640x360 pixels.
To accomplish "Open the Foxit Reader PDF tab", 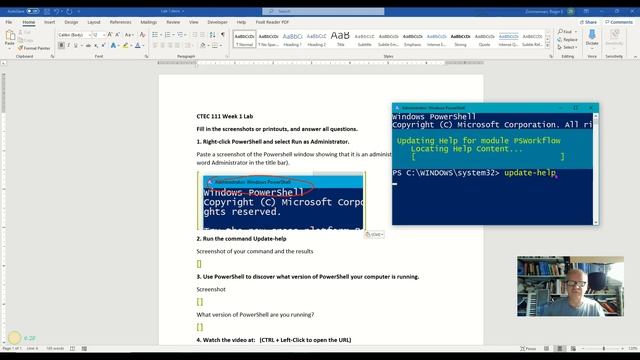I will [272, 22].
